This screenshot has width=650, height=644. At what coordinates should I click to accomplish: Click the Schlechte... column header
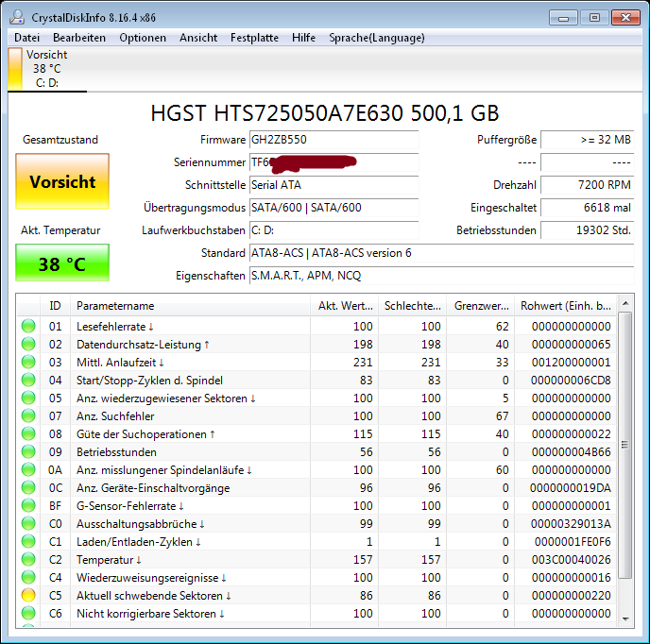(413, 306)
